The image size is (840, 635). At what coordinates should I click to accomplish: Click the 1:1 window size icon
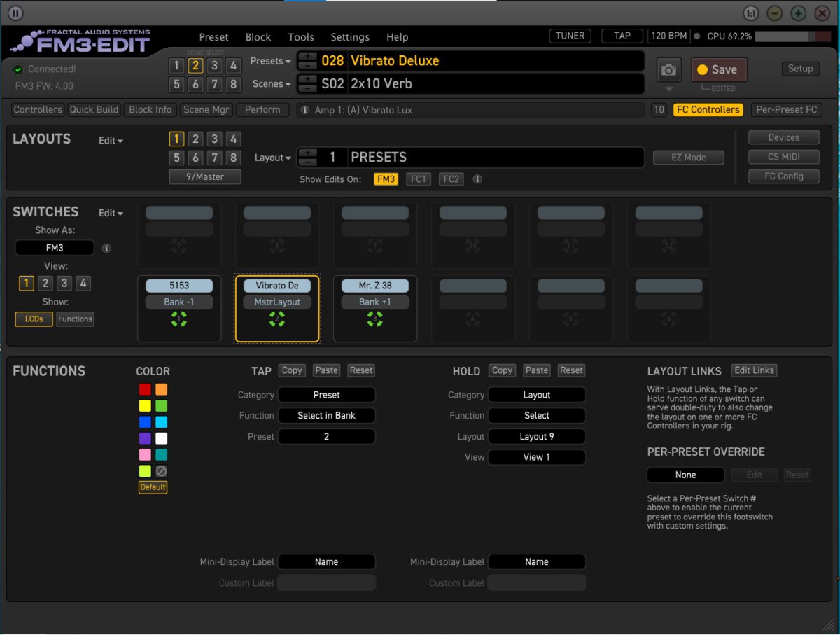[x=751, y=13]
